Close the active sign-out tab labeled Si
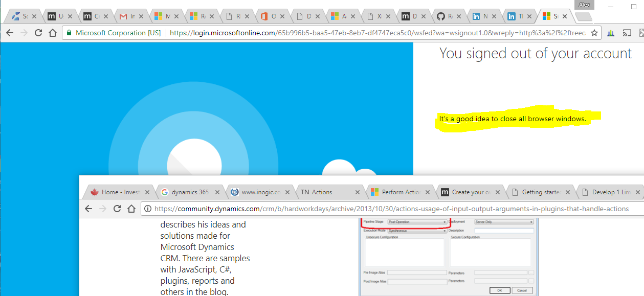Viewport: 644px width, 296px height. pos(565,17)
